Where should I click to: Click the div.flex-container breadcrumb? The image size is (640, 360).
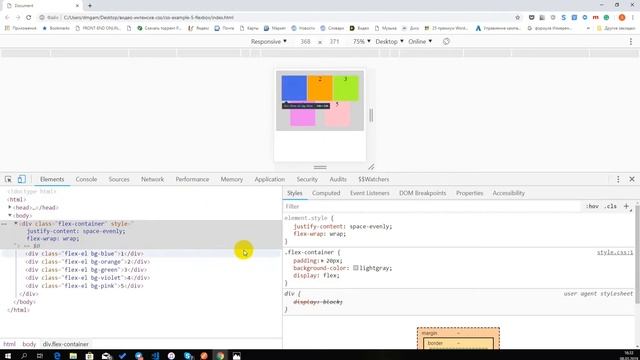66,344
